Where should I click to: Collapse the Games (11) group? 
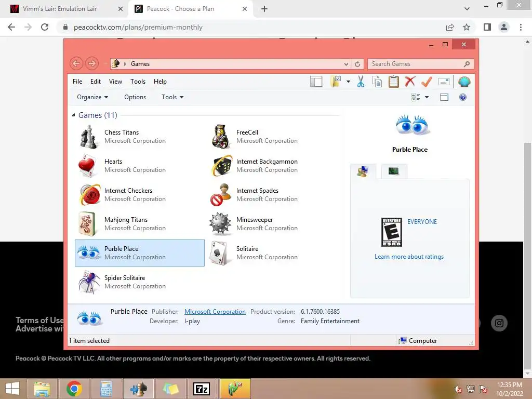pos(73,115)
